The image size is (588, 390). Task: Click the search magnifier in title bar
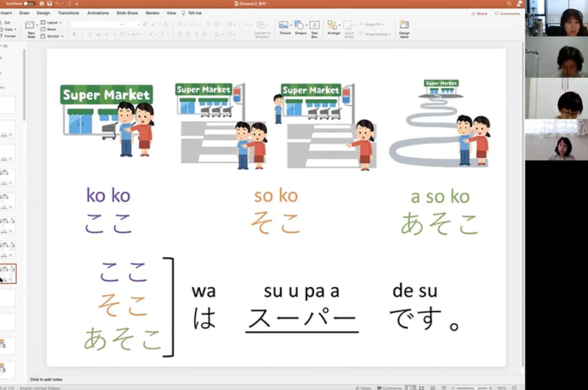pos(509,4)
